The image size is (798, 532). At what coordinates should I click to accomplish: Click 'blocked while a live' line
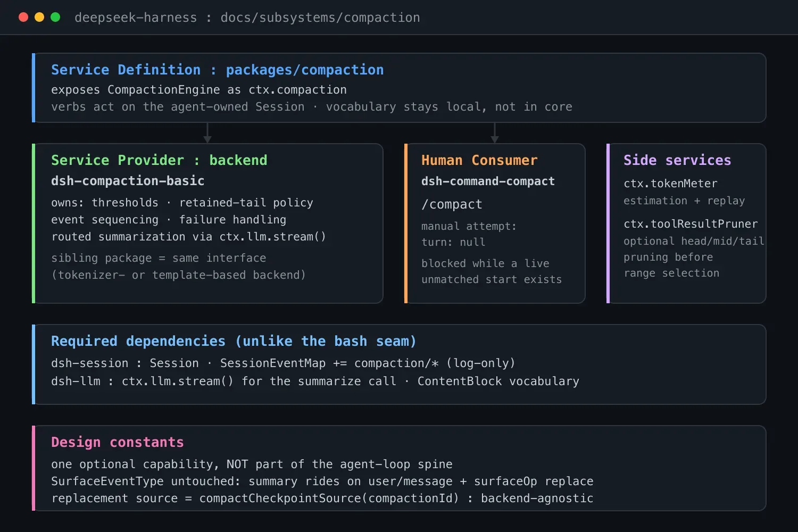(x=485, y=263)
